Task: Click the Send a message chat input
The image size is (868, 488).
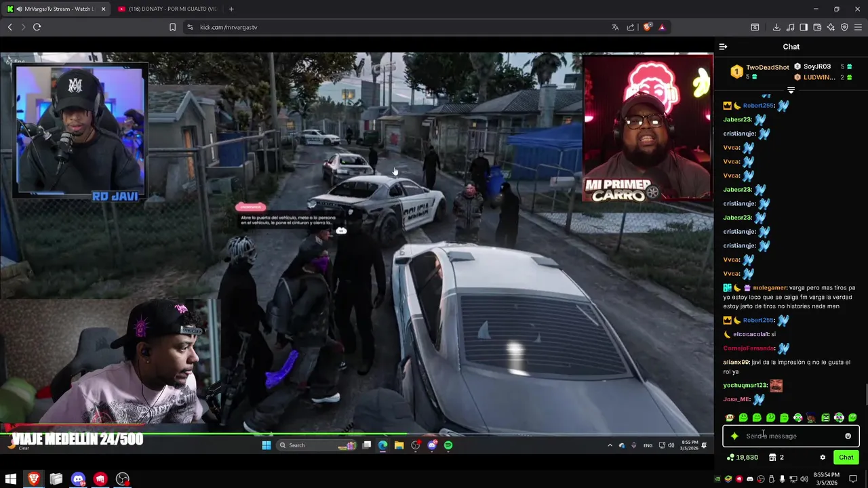Action: 790,436
